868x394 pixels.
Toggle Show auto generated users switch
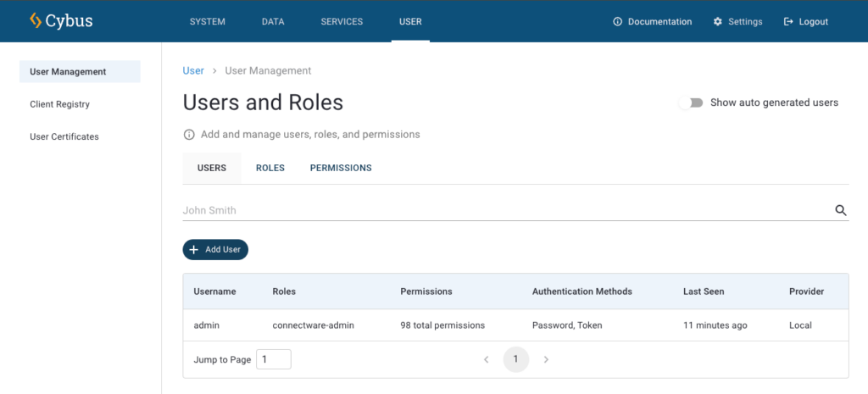point(692,103)
